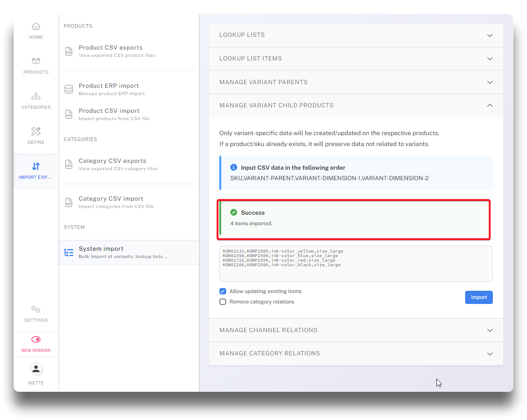Enable Remove category relations checkbox
This screenshot has height=420, width=527.
[x=223, y=302]
